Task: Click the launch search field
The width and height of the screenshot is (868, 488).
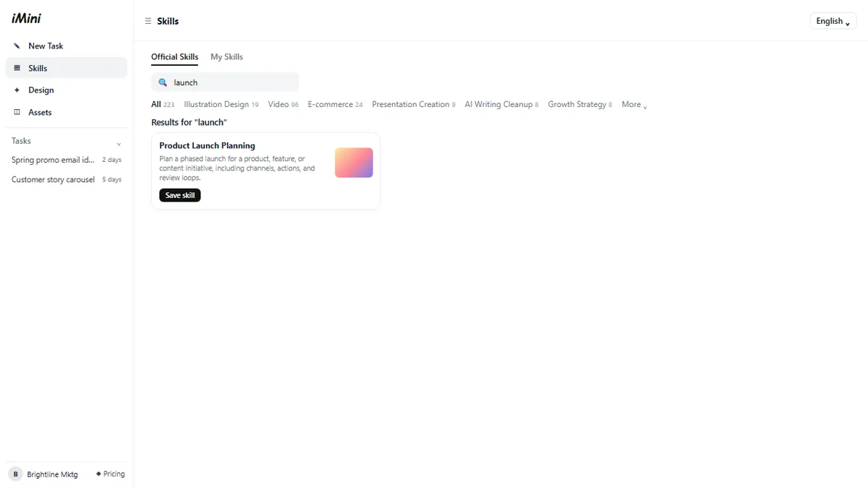Action: pos(225,82)
